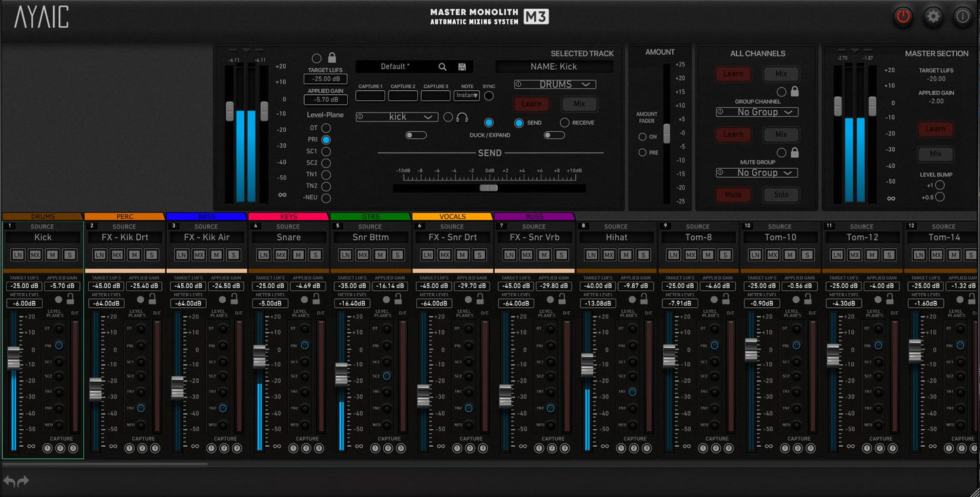Viewport: 980px width, 497px height.
Task: Open the No Group dropdown under All Channels
Action: (x=756, y=112)
